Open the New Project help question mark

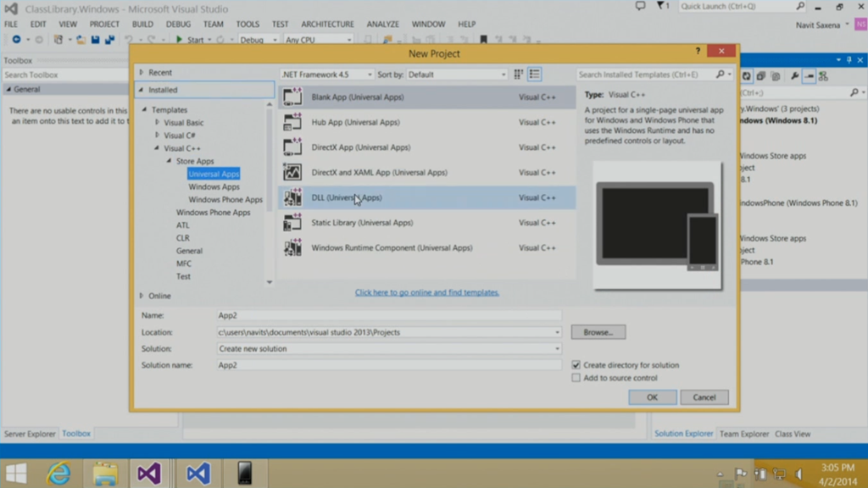click(x=698, y=51)
